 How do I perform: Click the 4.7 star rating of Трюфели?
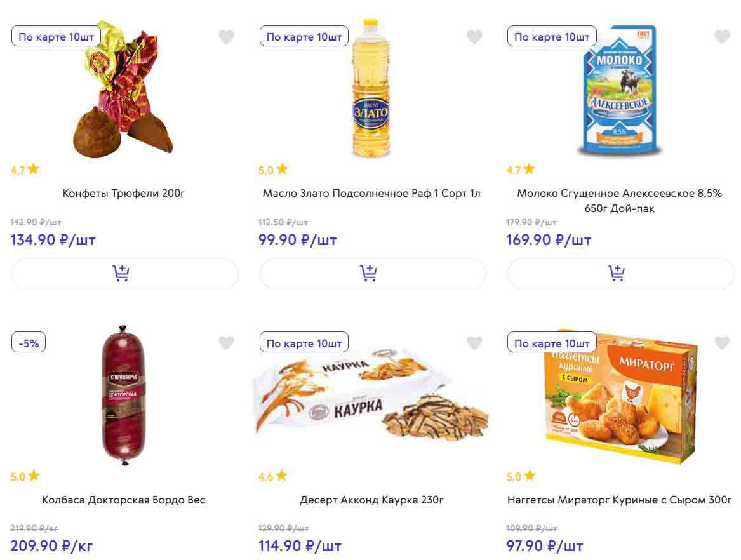coord(25,170)
